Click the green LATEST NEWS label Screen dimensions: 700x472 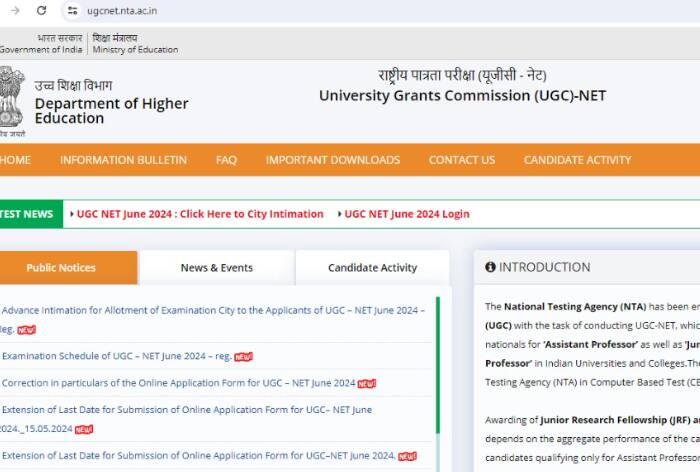pos(31,214)
